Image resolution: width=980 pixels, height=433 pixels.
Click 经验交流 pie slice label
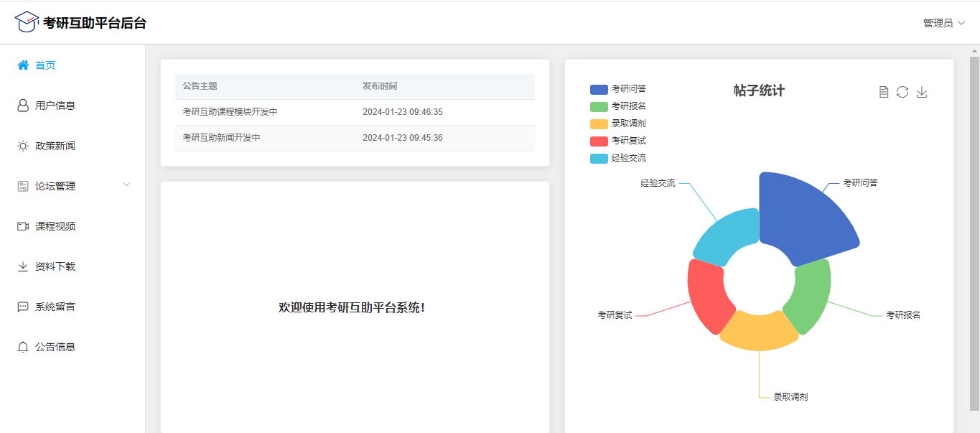(x=658, y=182)
